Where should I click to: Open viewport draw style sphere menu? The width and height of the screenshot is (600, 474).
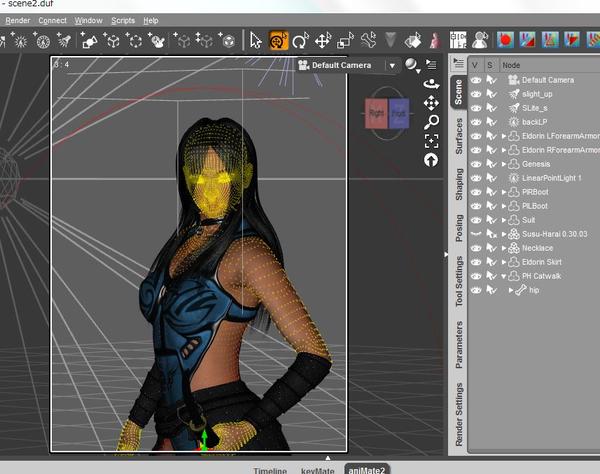click(x=412, y=65)
